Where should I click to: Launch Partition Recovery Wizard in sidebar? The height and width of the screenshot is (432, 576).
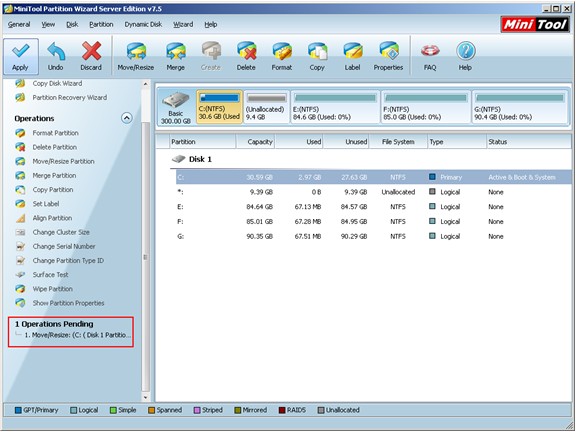[61, 98]
